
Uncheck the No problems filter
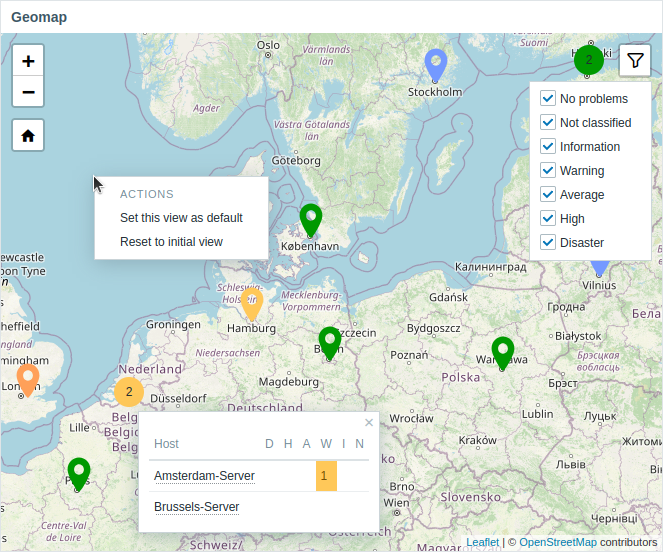(x=548, y=98)
